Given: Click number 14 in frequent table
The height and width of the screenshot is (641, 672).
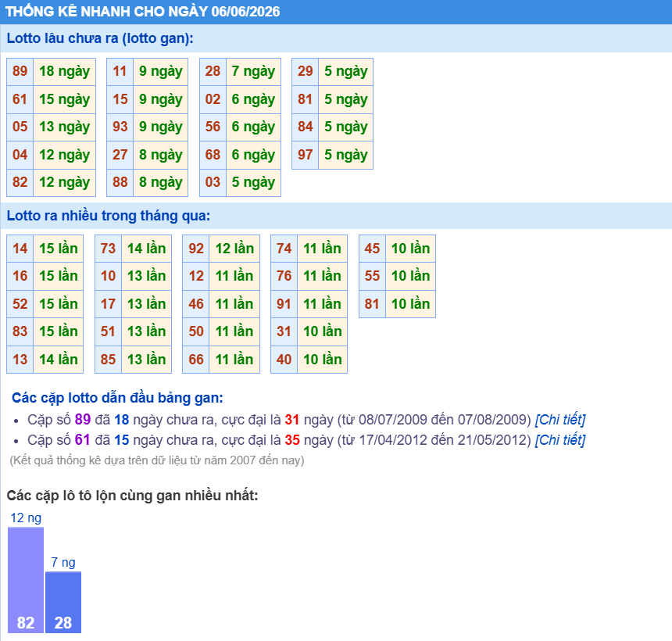Looking at the screenshot, I should [x=20, y=249].
